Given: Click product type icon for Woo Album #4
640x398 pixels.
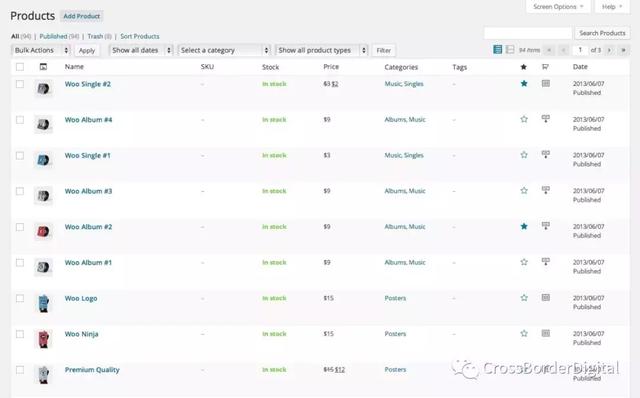Looking at the screenshot, I should [x=546, y=119].
